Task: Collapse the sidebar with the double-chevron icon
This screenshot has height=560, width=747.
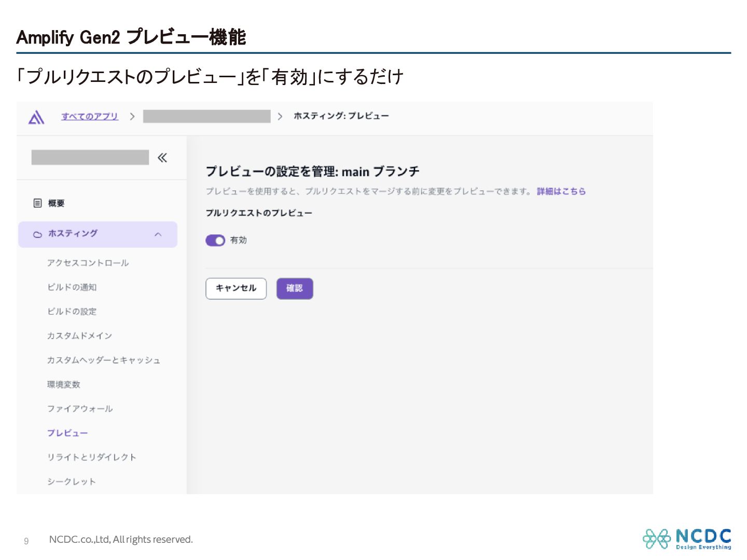Action: click(x=162, y=158)
